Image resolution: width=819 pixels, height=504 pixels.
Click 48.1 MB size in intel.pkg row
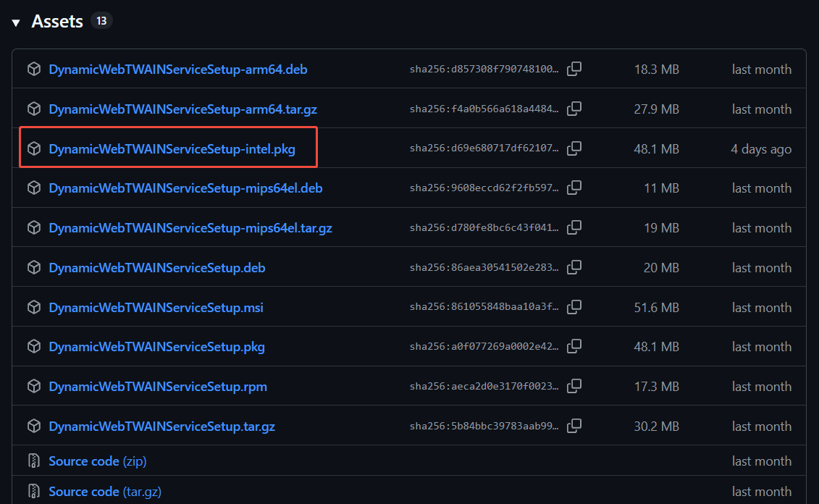[657, 149]
